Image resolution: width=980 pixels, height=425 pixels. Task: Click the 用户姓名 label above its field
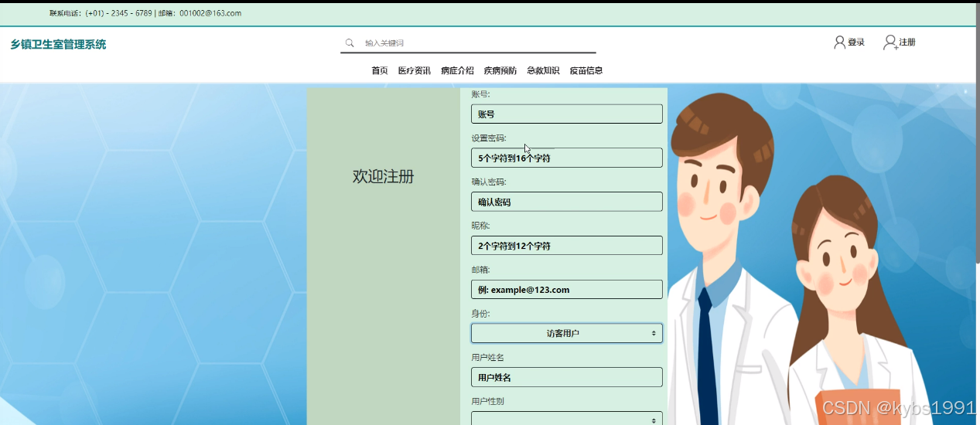coord(488,358)
